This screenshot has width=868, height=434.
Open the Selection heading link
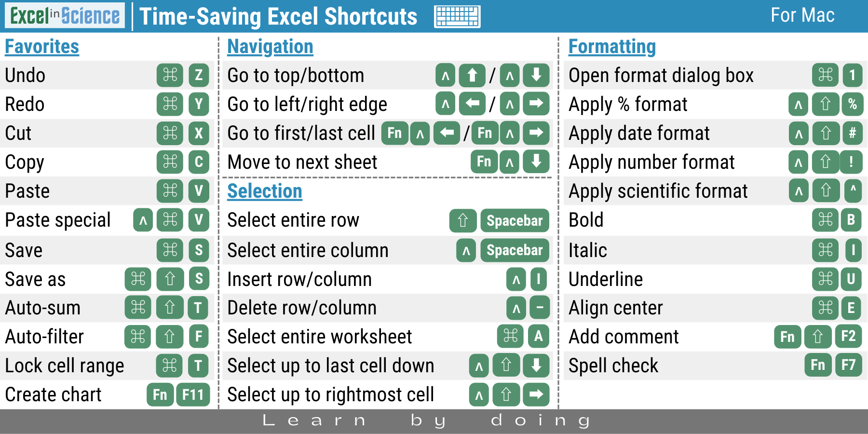coord(265,191)
